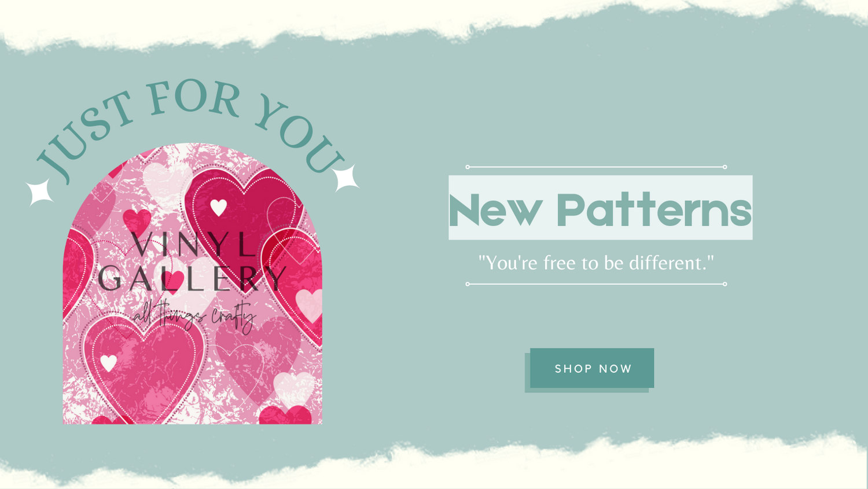Viewport: 868px width, 489px height.
Task: Select the decorative line above New Patterns
Action: click(x=596, y=167)
